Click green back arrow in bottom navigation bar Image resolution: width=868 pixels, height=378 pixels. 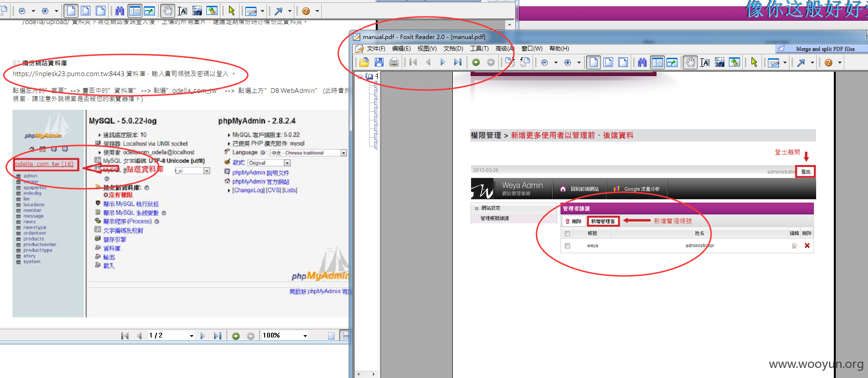pos(236,336)
